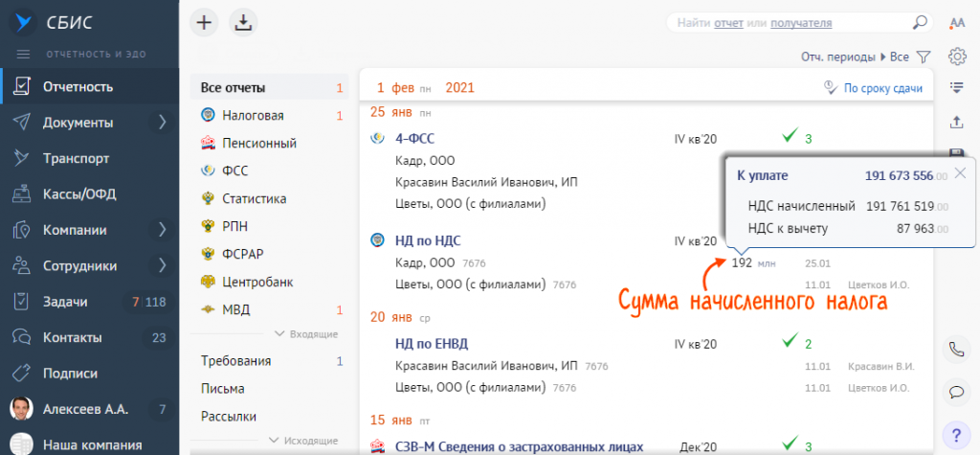Expand the Компании sidebar section

(x=162, y=230)
